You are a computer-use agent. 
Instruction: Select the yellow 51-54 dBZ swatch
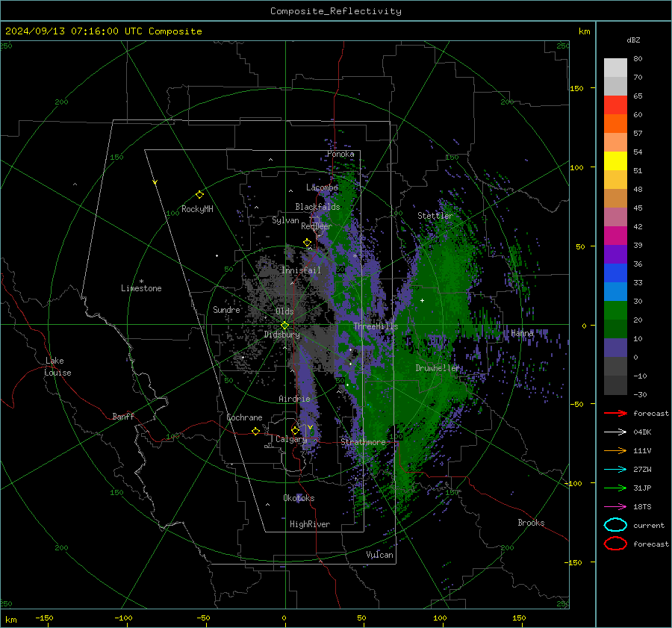(x=615, y=161)
